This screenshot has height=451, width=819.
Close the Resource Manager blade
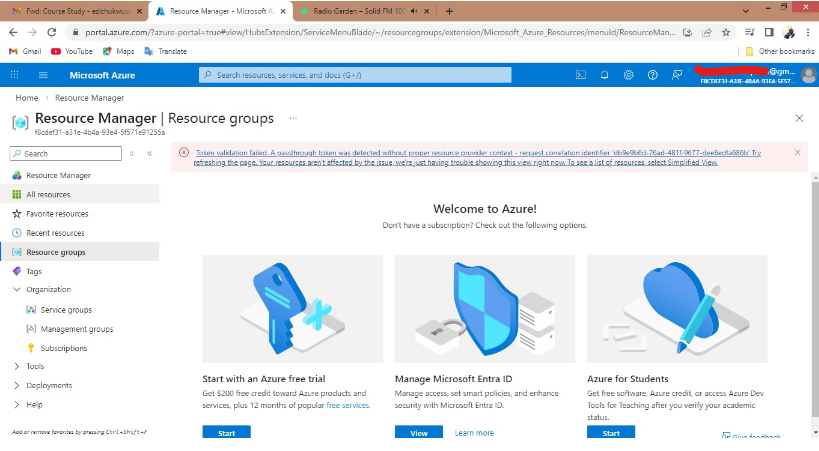(x=799, y=118)
